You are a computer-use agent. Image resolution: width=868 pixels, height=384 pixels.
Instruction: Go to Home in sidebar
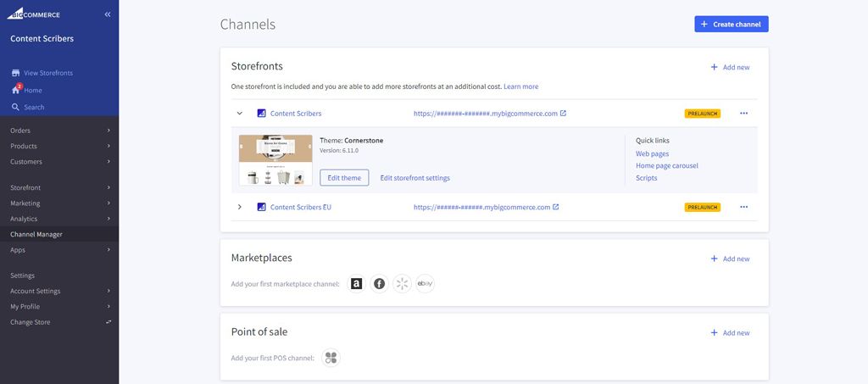[33, 90]
